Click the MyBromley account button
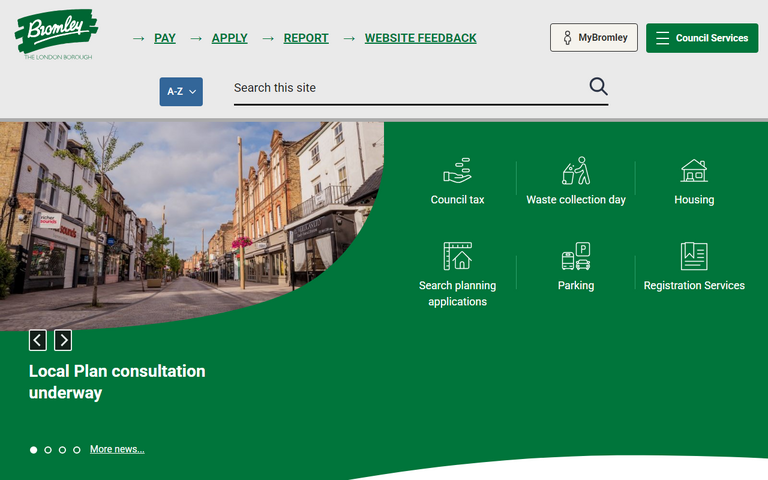768x480 pixels. (593, 38)
